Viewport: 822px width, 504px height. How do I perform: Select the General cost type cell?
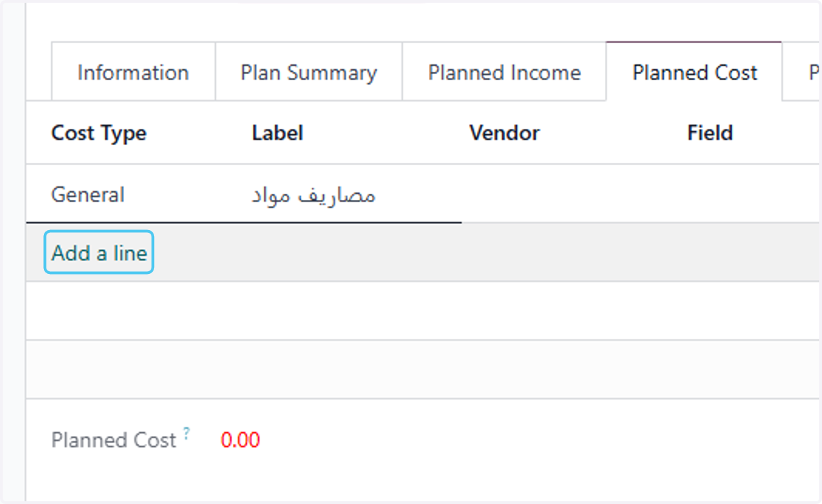click(x=88, y=194)
